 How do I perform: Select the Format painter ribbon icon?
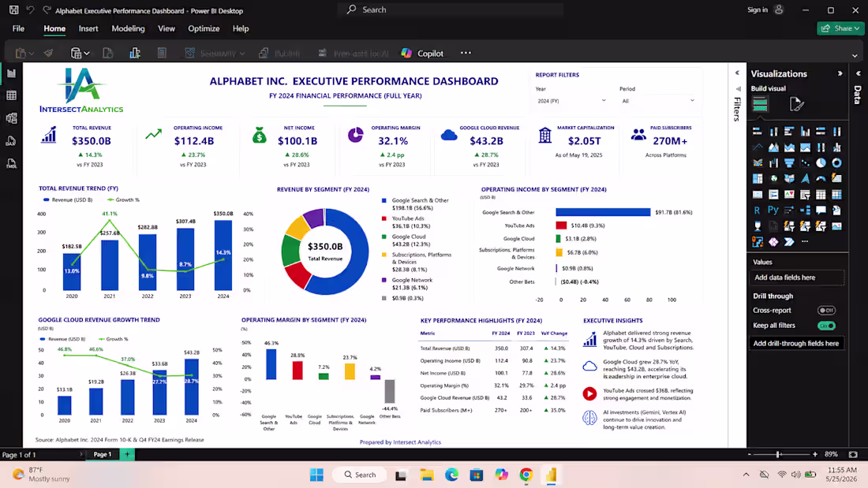click(49, 53)
